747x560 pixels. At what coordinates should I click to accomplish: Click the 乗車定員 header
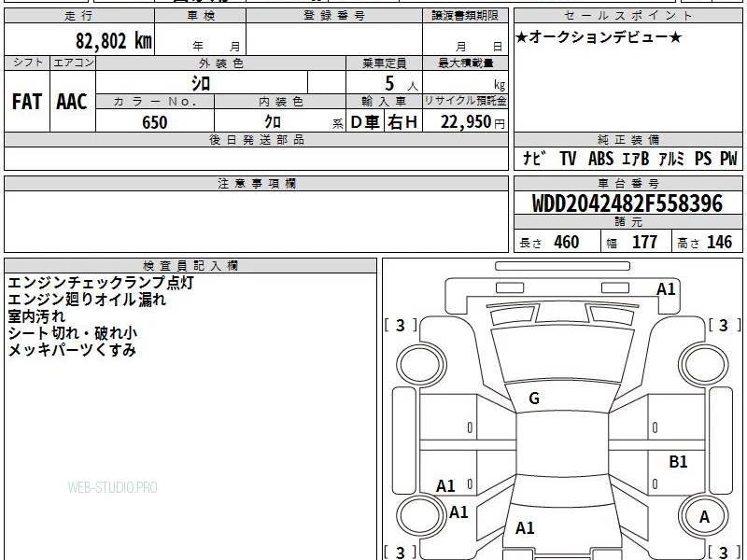pos(384,63)
